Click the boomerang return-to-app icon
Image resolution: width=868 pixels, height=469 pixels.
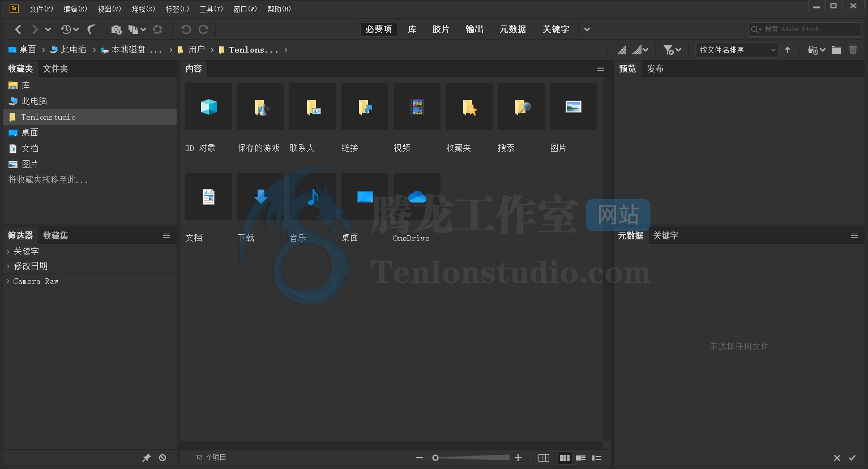91,29
